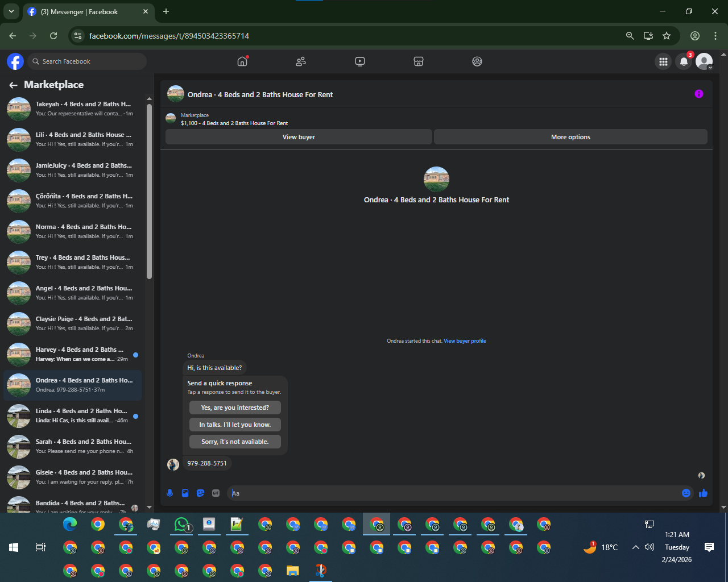The height and width of the screenshot is (582, 728).
Task: Open JamieJuicy's conversation
Action: coord(72,170)
